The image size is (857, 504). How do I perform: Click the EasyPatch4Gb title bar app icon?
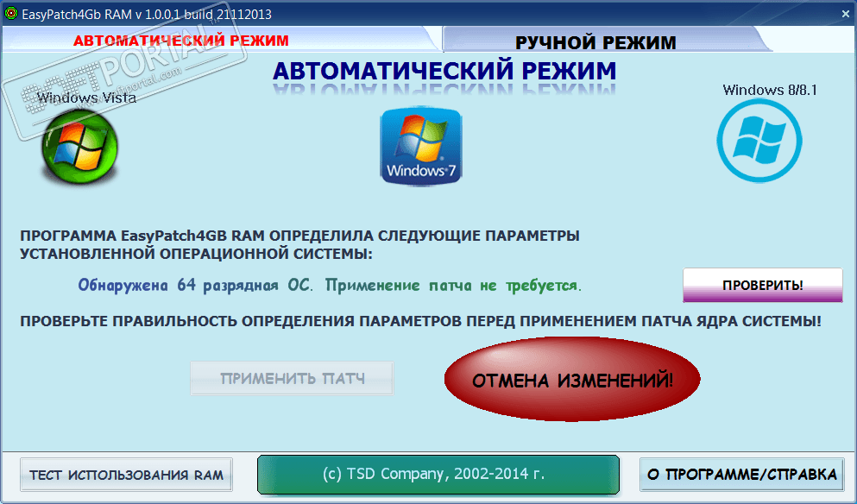click(x=9, y=13)
